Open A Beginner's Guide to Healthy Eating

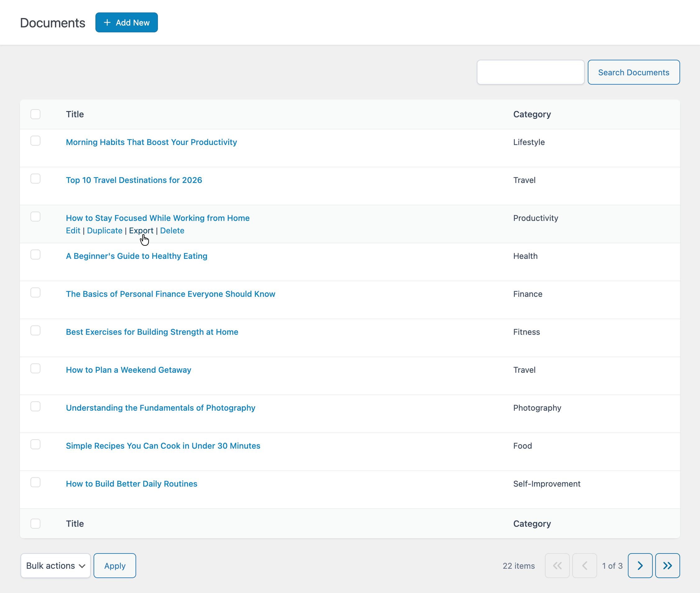[136, 256]
